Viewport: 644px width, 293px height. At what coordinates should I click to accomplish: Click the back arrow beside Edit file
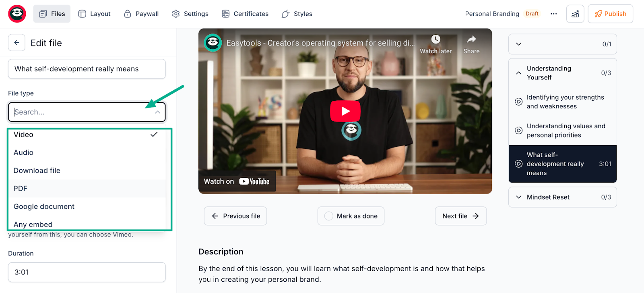(17, 43)
